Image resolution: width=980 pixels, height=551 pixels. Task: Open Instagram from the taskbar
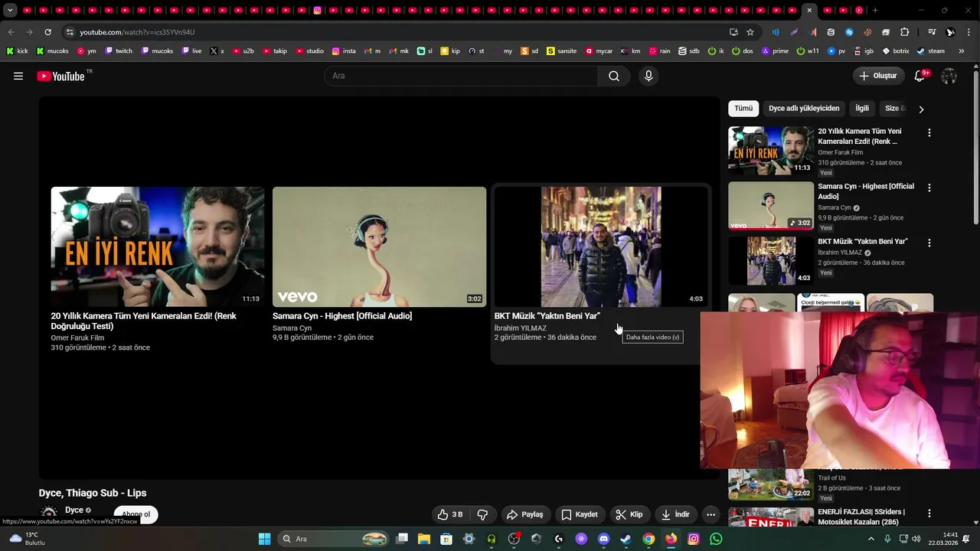coord(694,539)
